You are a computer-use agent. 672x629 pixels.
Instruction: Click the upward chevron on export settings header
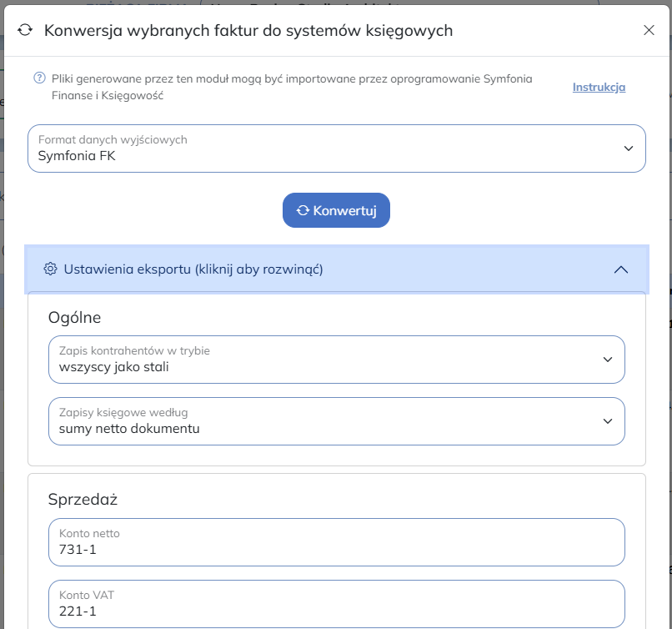coord(620,269)
